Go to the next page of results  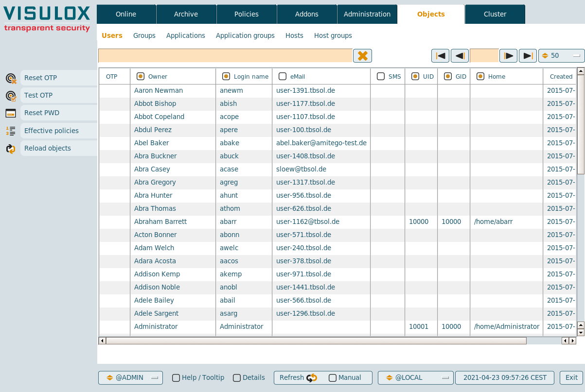pos(508,56)
